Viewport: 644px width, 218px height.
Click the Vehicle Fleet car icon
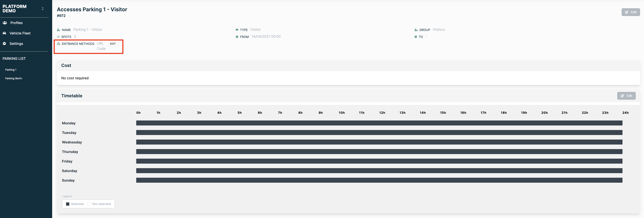click(5, 33)
